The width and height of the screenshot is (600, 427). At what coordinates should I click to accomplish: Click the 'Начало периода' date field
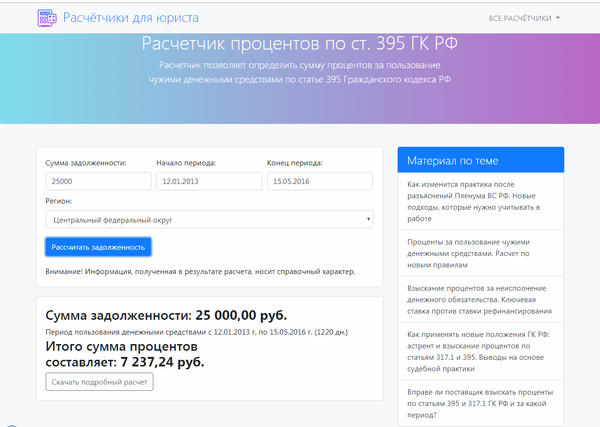point(206,181)
